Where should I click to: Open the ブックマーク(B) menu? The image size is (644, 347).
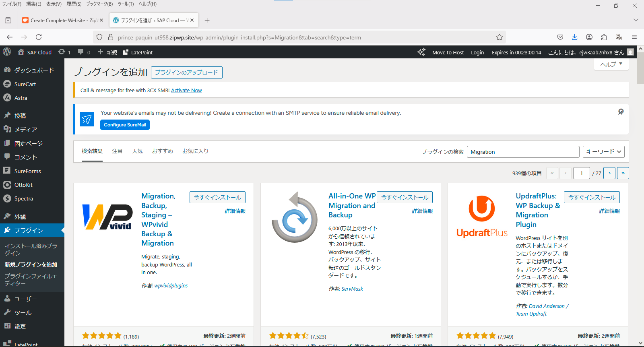coord(99,4)
